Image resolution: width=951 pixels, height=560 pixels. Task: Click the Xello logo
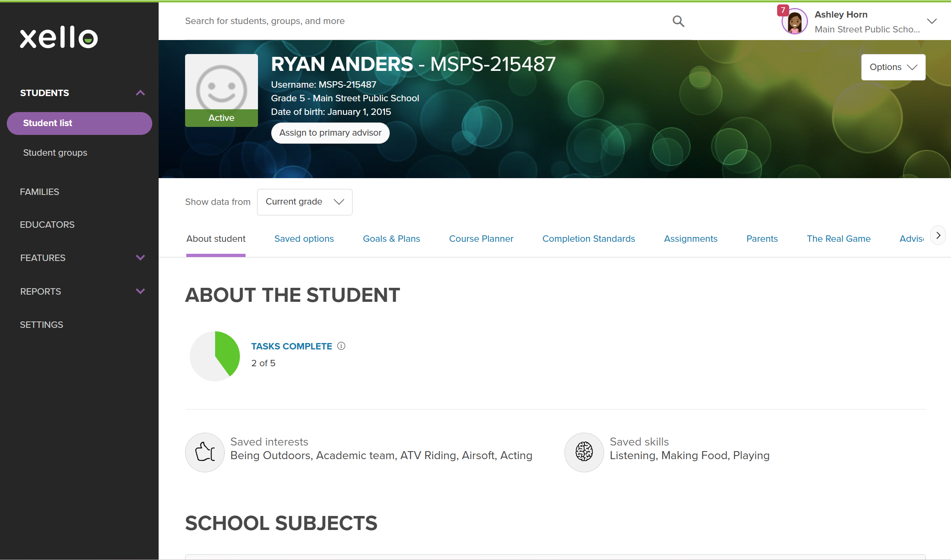pyautogui.click(x=59, y=38)
